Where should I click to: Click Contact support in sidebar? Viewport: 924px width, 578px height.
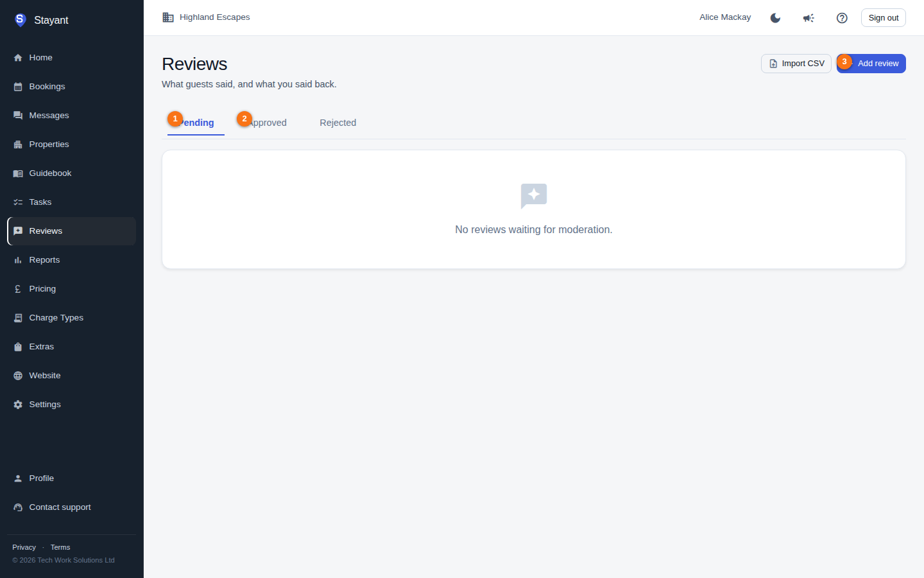coord(71,507)
